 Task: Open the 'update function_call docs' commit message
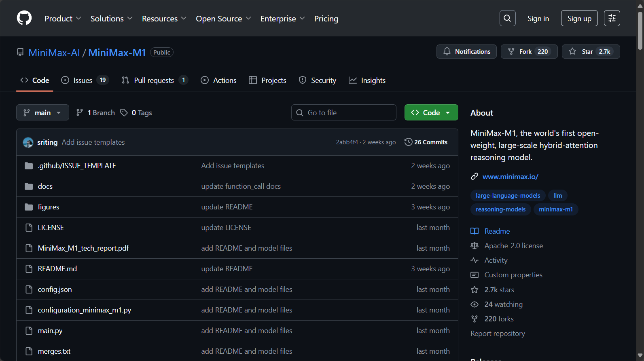pyautogui.click(x=241, y=186)
